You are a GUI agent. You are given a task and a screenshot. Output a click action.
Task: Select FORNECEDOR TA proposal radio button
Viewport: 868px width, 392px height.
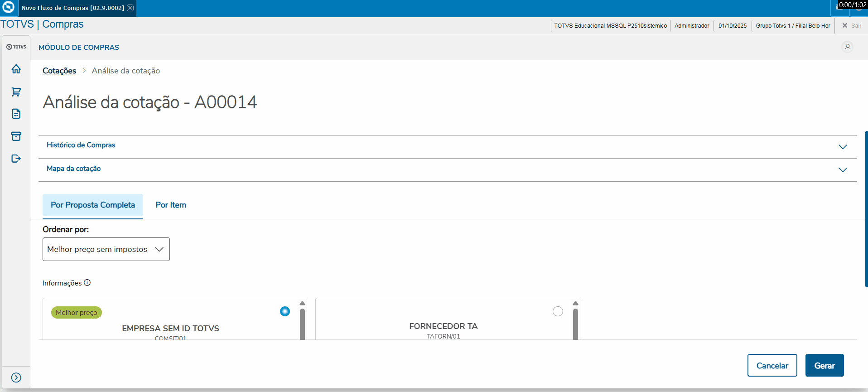pyautogui.click(x=558, y=311)
